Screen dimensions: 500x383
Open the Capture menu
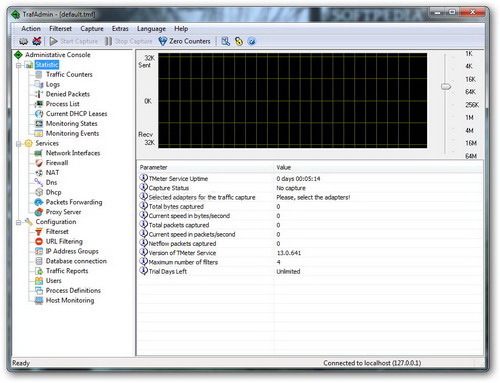click(92, 29)
